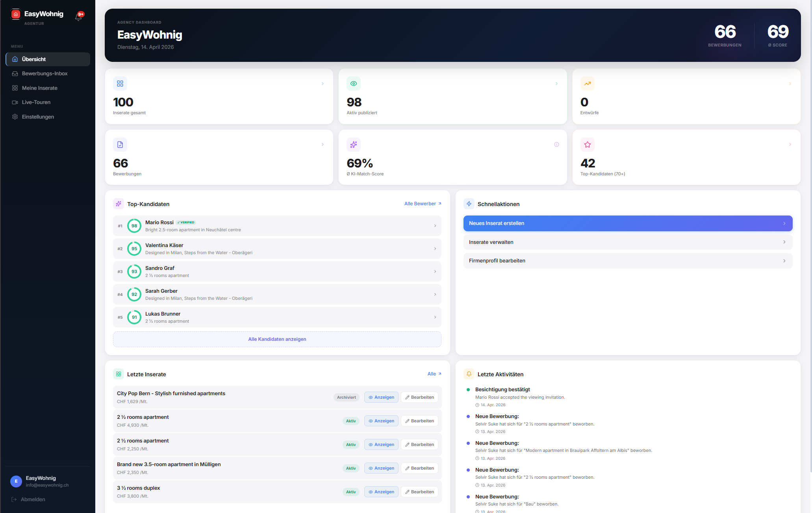812x513 pixels.
Task: Click Anzeigen for the 3 ½ rooms duplex listing
Action: pos(381,492)
